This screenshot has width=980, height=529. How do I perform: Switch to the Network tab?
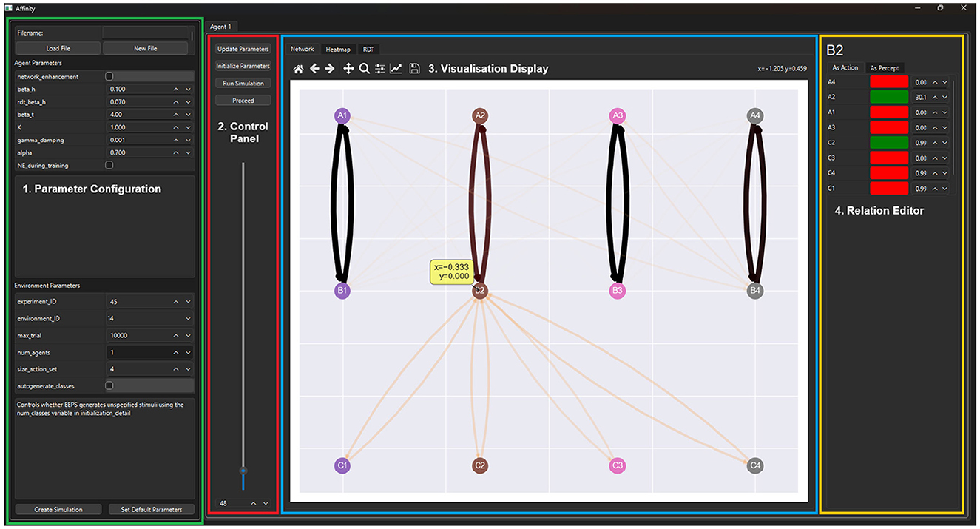pyautogui.click(x=302, y=49)
